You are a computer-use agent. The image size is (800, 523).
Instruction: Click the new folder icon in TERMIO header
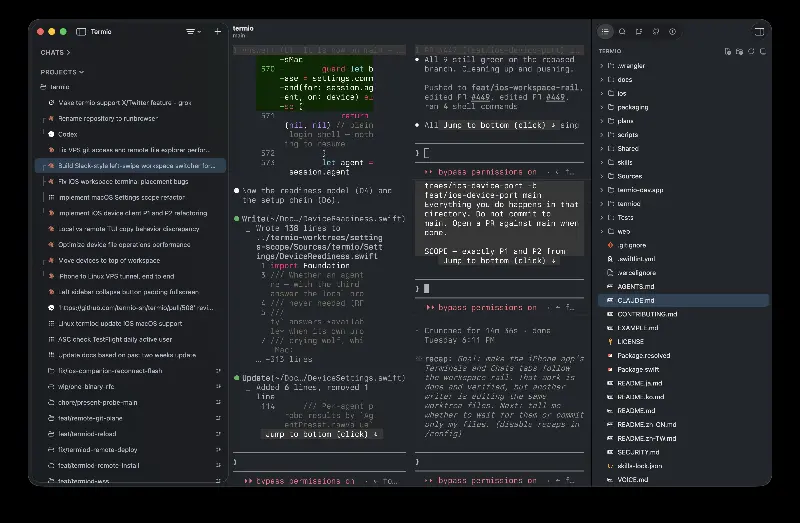pyautogui.click(x=739, y=52)
